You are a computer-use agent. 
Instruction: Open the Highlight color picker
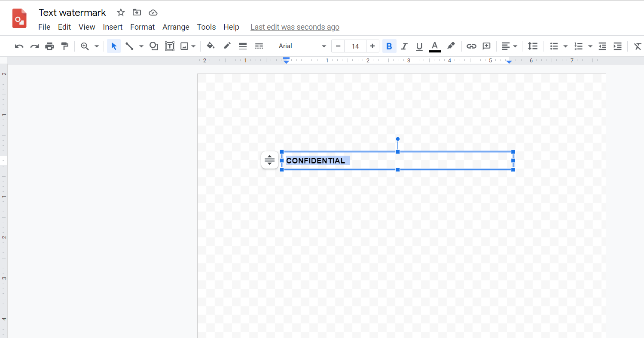pos(451,46)
